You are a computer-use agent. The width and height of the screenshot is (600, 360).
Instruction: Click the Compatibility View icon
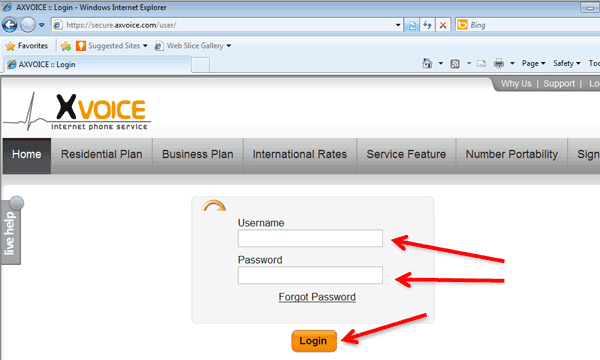(412, 25)
